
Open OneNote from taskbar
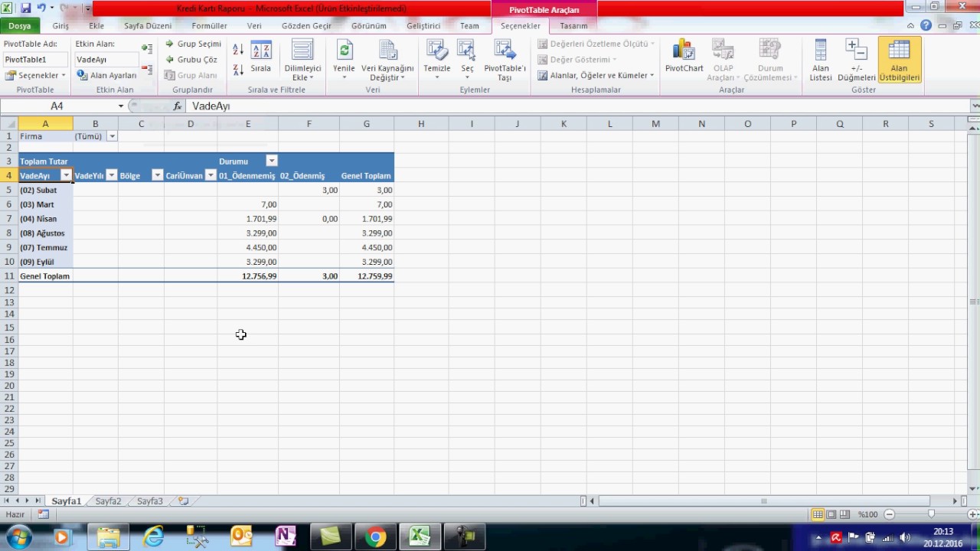286,536
